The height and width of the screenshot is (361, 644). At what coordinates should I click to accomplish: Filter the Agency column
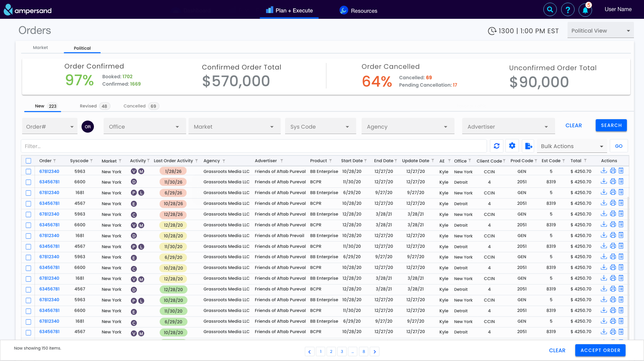pyautogui.click(x=224, y=161)
